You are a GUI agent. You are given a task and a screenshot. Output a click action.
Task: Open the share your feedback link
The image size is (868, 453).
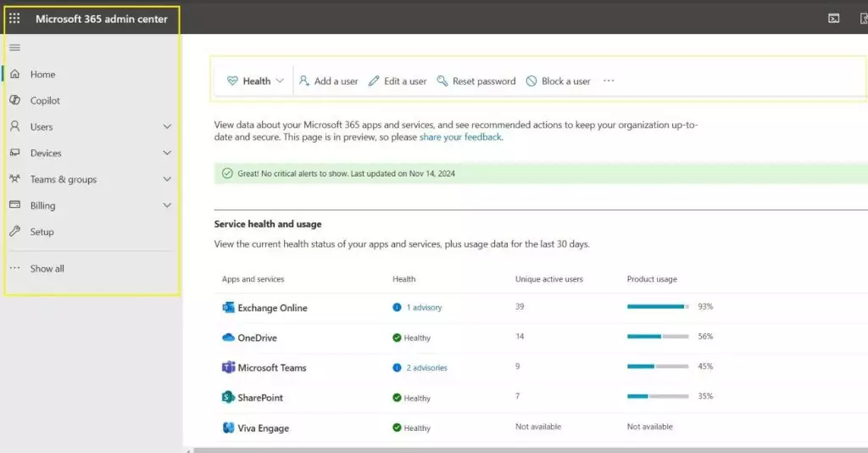pos(460,137)
